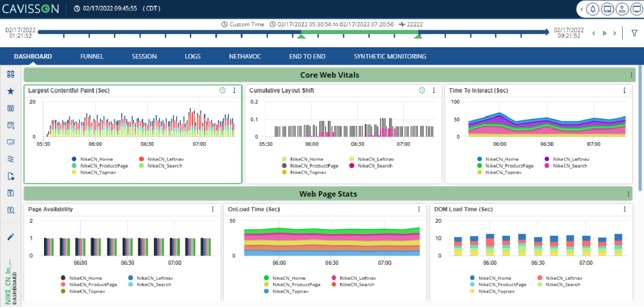Click the clock icon on Largest Contentful Paint
Screen dimensions: 644x307
[x=223, y=91]
